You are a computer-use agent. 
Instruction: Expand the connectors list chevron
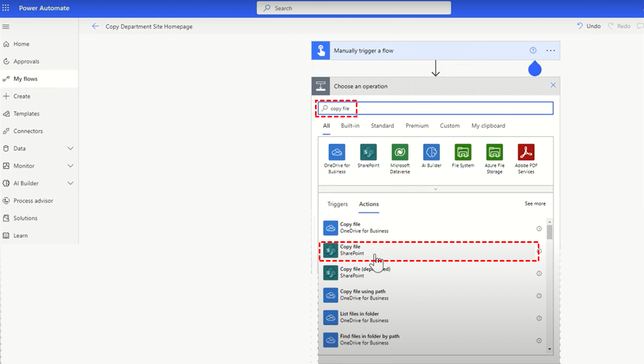(x=435, y=189)
